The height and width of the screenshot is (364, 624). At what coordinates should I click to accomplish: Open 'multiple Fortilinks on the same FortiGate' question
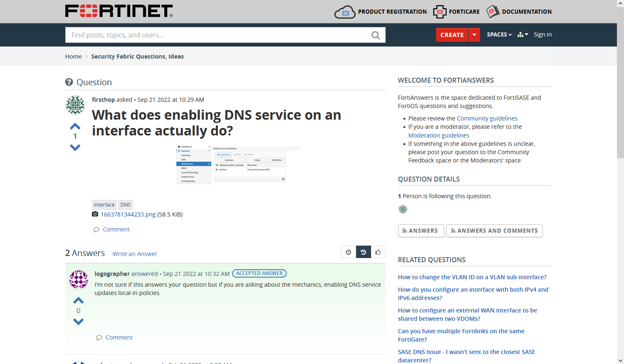point(461,335)
